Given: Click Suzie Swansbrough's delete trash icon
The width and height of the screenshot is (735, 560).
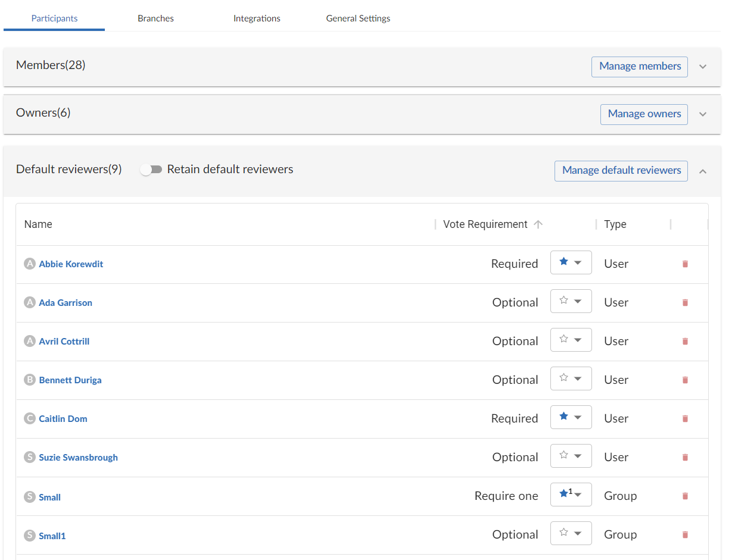Looking at the screenshot, I should pos(685,457).
